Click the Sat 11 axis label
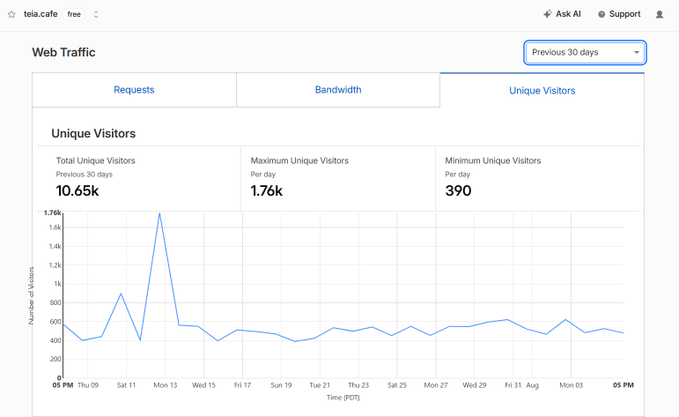This screenshot has width=679, height=417. click(x=126, y=385)
